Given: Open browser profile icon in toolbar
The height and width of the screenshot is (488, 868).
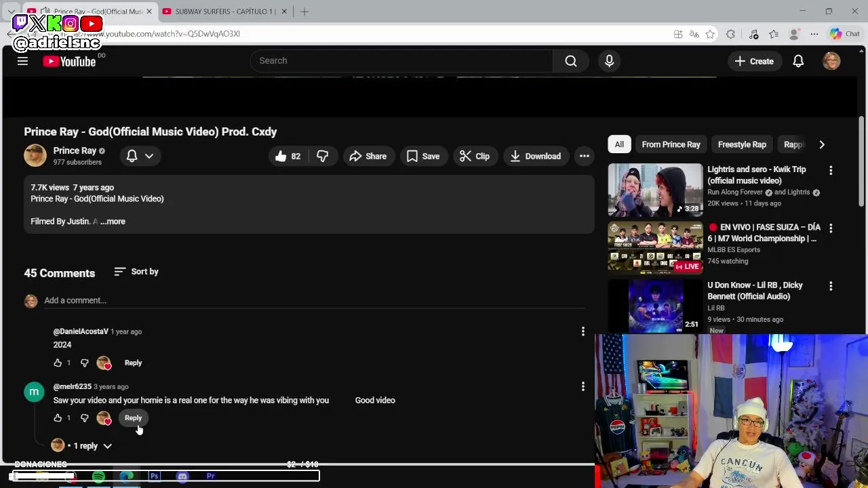Looking at the screenshot, I should pyautogui.click(x=794, y=34).
